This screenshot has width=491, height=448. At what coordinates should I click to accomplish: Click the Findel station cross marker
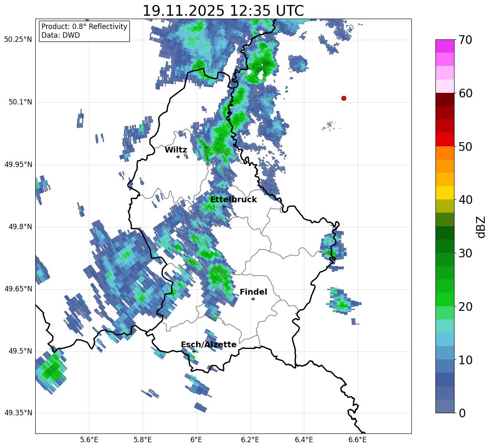click(x=253, y=299)
